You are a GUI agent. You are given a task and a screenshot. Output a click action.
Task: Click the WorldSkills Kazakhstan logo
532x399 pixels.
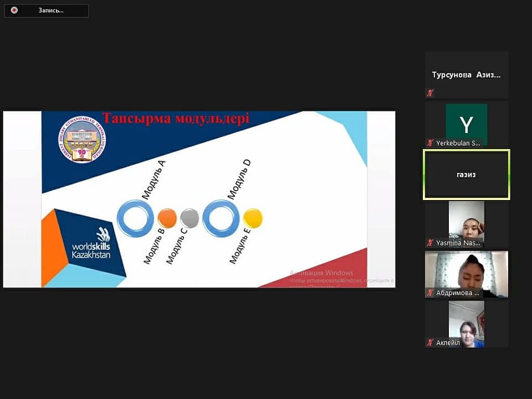coord(91,244)
